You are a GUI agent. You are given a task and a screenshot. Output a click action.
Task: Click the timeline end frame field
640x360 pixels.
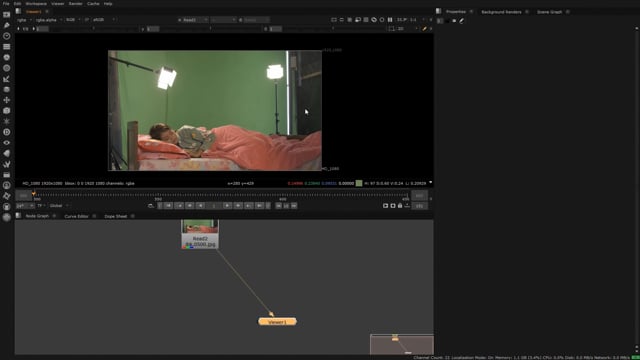point(419,196)
